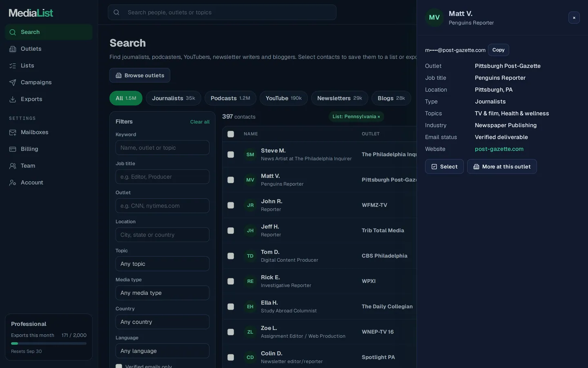Open the Exports download icon

[13, 99]
